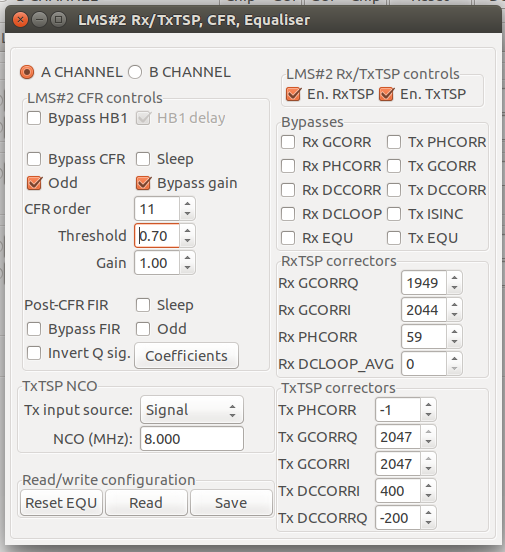Increment Tx PHCORR spinner up
The width and height of the screenshot is (505, 552).
tap(428, 404)
